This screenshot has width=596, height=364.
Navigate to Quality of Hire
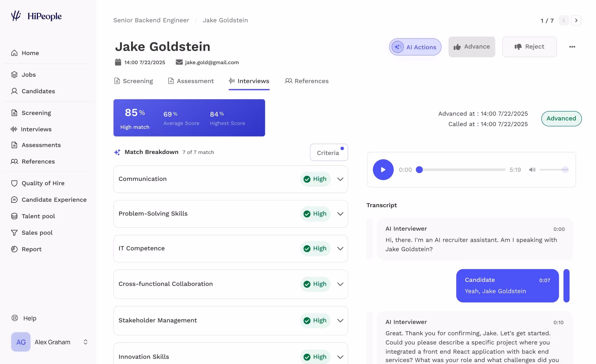click(x=43, y=183)
